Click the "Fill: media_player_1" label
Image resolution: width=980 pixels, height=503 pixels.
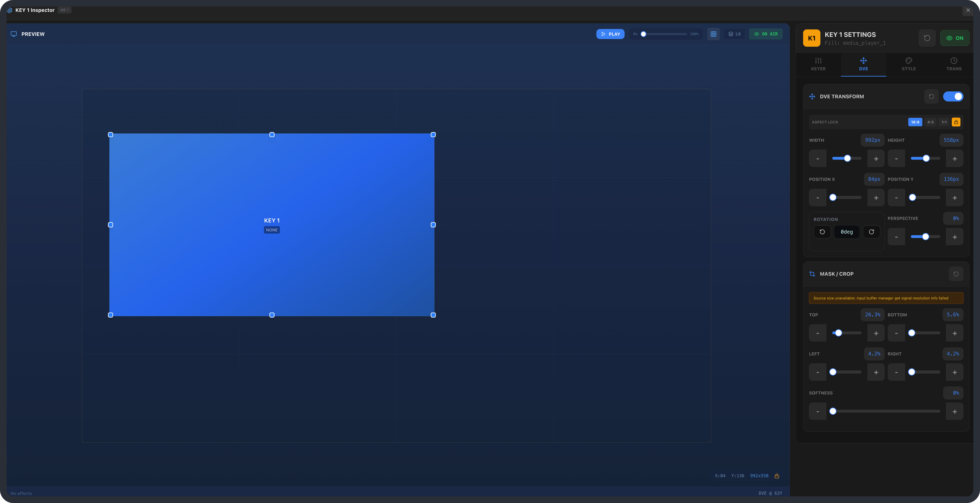[x=855, y=43]
